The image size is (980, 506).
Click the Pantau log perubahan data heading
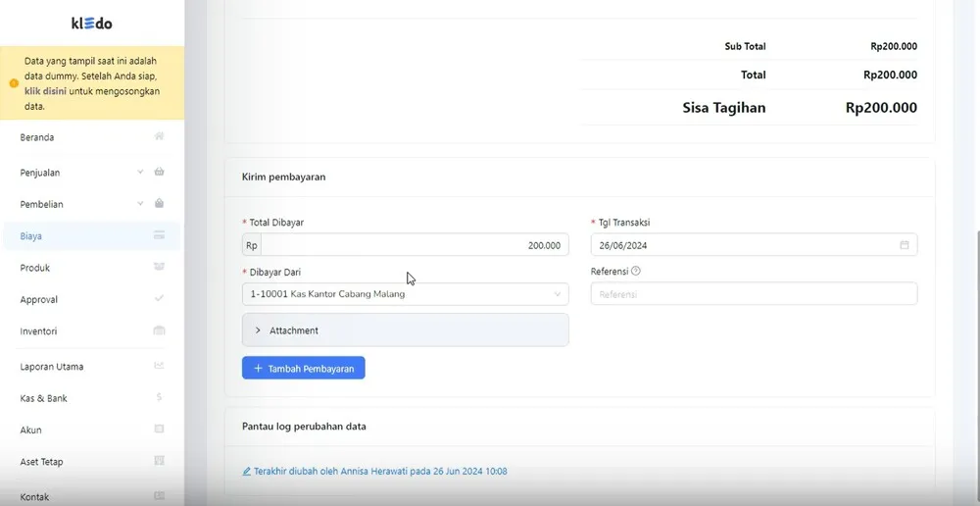click(304, 427)
